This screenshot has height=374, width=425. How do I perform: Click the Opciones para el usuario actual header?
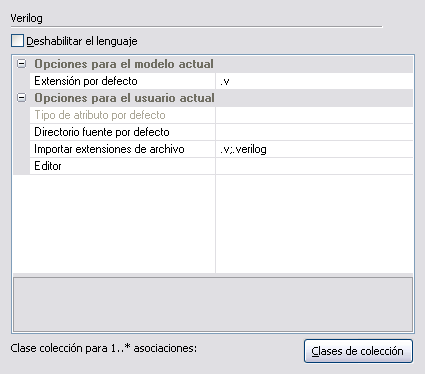click(124, 98)
